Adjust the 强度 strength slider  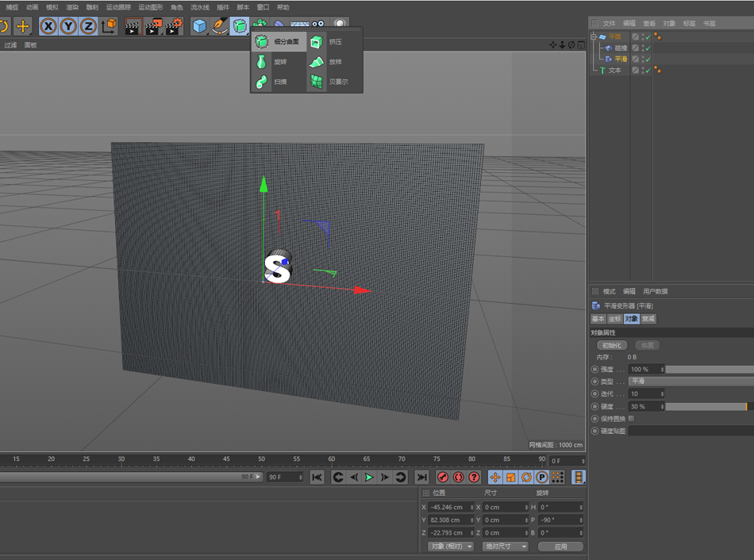point(710,369)
